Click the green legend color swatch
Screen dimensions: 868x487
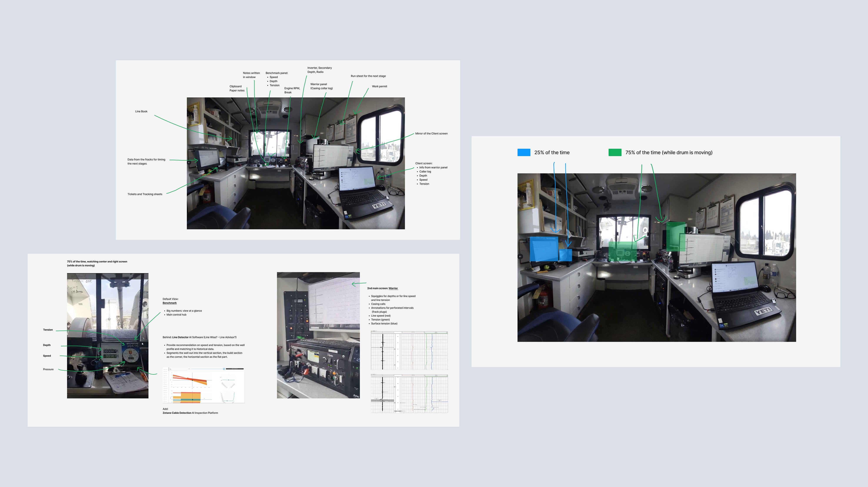pos(615,152)
